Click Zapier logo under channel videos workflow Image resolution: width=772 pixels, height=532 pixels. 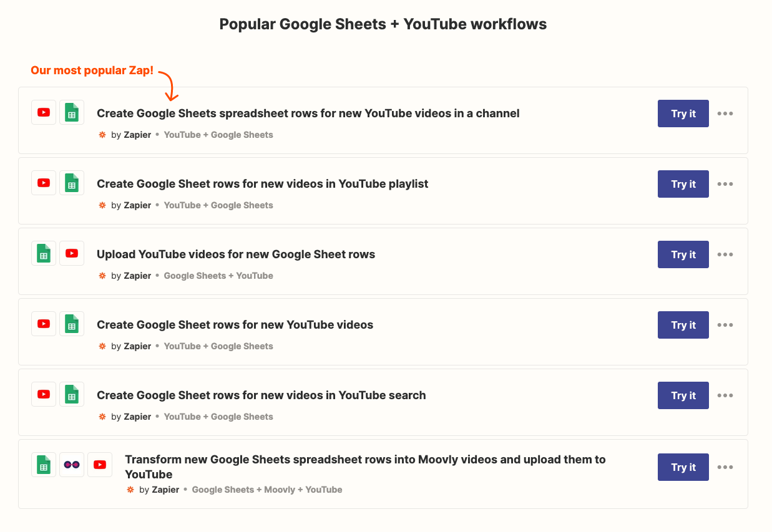pyautogui.click(x=102, y=135)
